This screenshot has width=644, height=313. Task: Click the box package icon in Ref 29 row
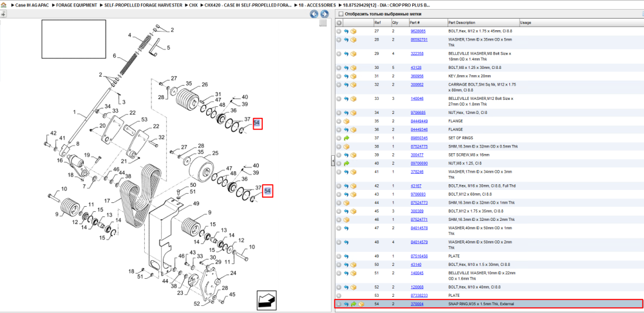[x=353, y=54]
